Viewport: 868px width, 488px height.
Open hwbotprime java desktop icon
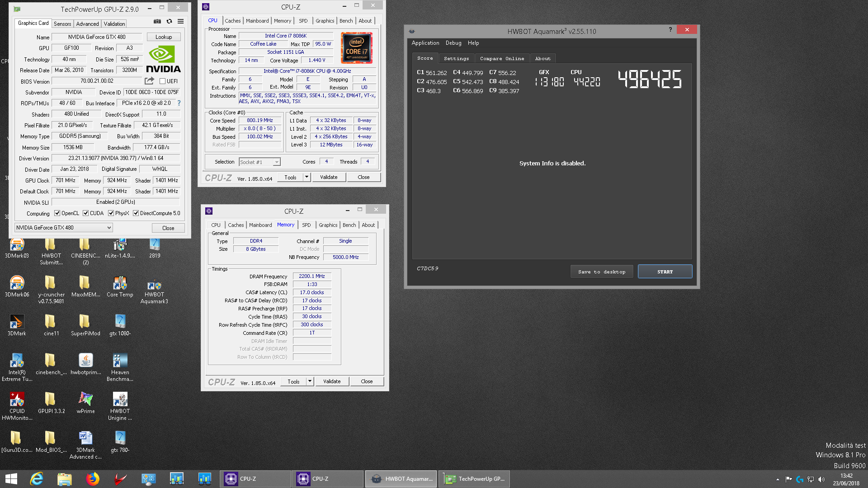[85, 364]
